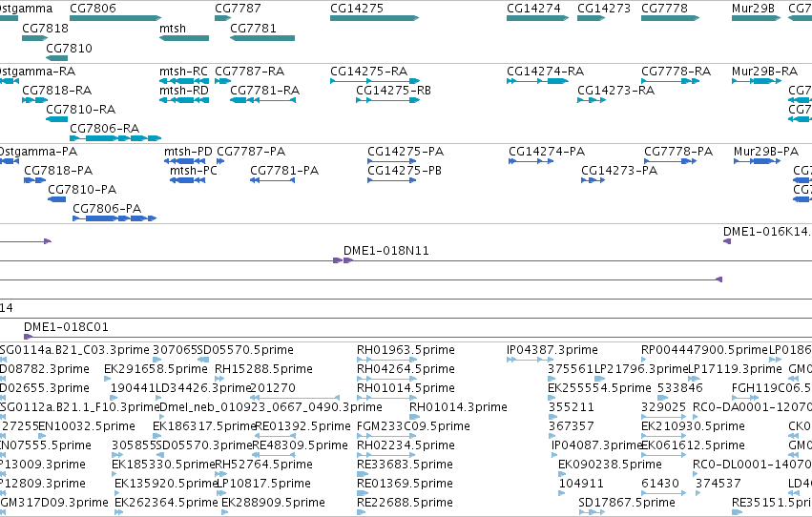The image size is (812, 517).
Task: Select EST label RH52764.5prime
Action: coord(263,465)
